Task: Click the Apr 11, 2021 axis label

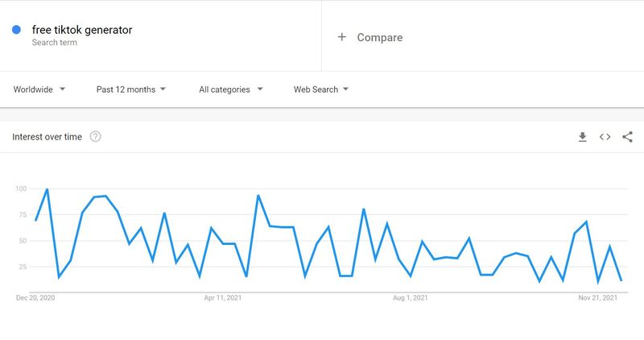Action: point(223,297)
